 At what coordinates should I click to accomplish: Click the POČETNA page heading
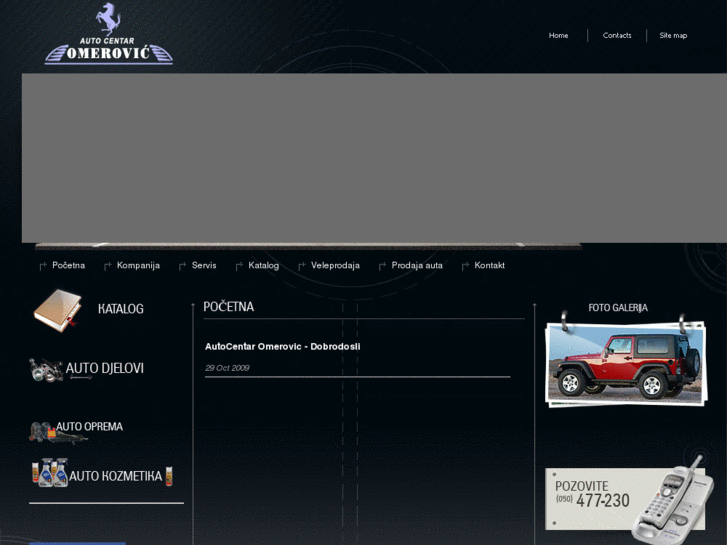pos(229,307)
